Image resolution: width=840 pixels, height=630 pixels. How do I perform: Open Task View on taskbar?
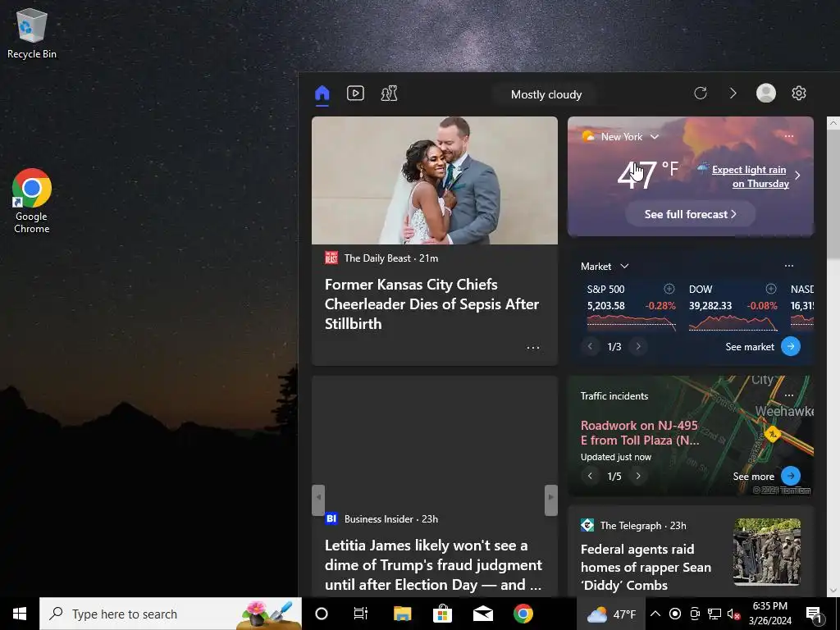coord(361,614)
